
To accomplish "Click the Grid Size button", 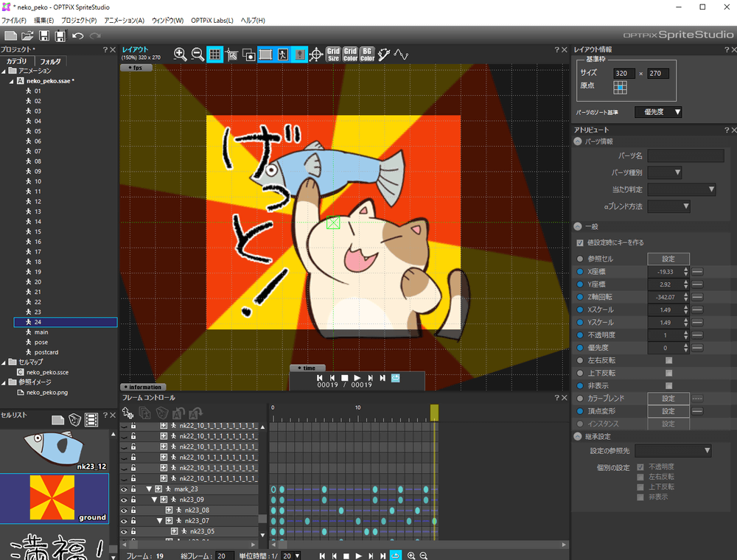I will (333, 55).
